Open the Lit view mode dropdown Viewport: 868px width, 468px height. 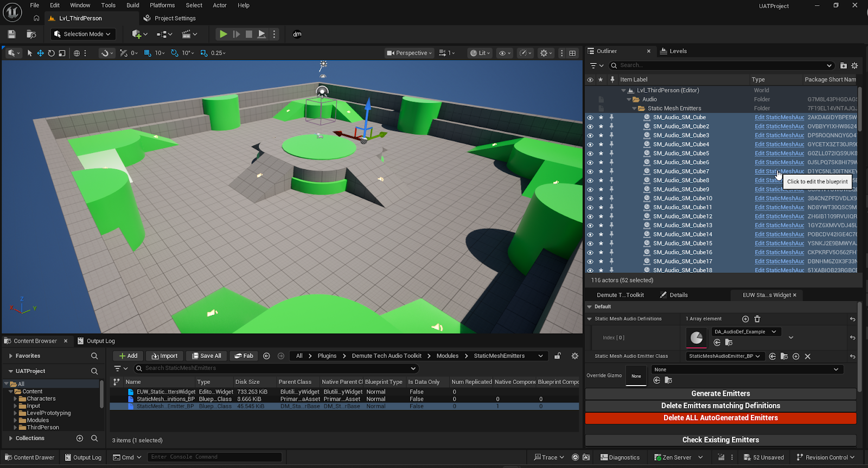tap(481, 53)
